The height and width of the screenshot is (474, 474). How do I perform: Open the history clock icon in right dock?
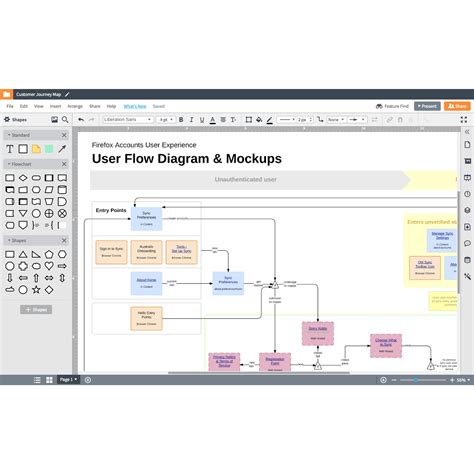pyautogui.click(x=467, y=194)
